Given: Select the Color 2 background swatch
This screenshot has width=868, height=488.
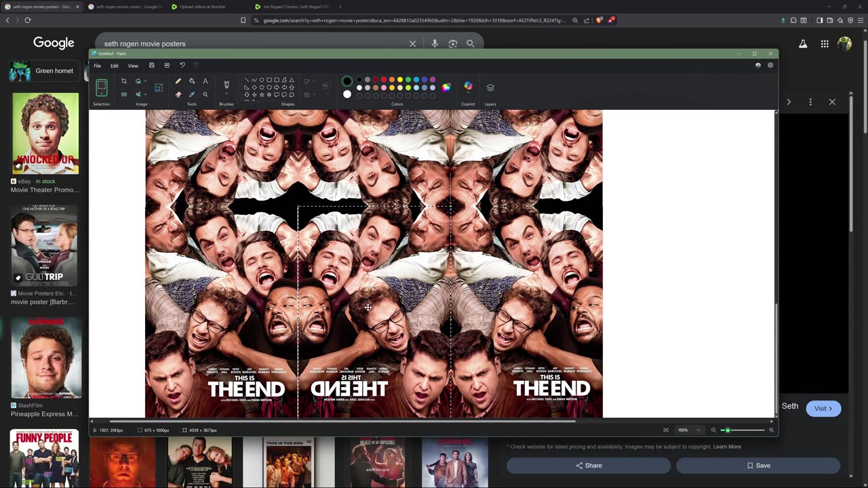Looking at the screenshot, I should [x=347, y=94].
